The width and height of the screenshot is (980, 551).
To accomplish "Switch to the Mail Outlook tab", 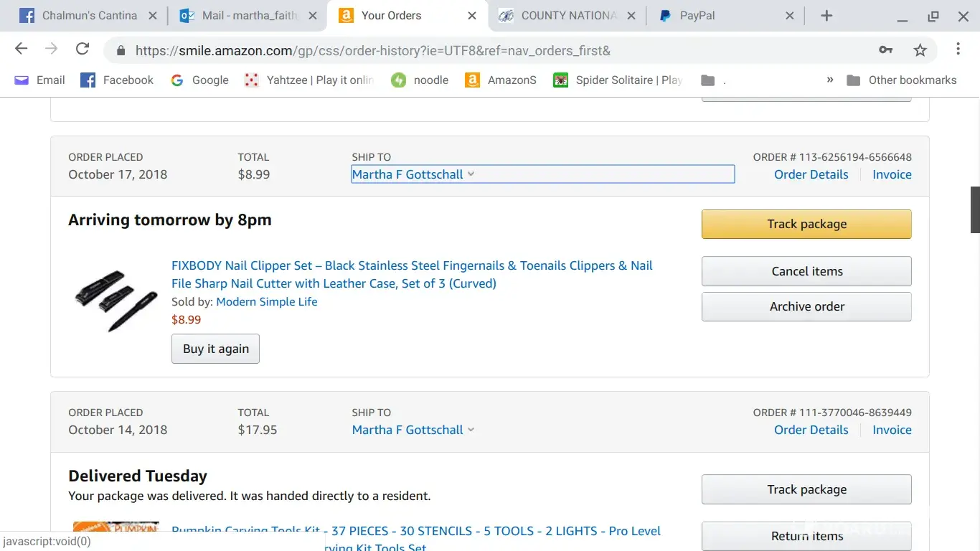I will point(248,16).
